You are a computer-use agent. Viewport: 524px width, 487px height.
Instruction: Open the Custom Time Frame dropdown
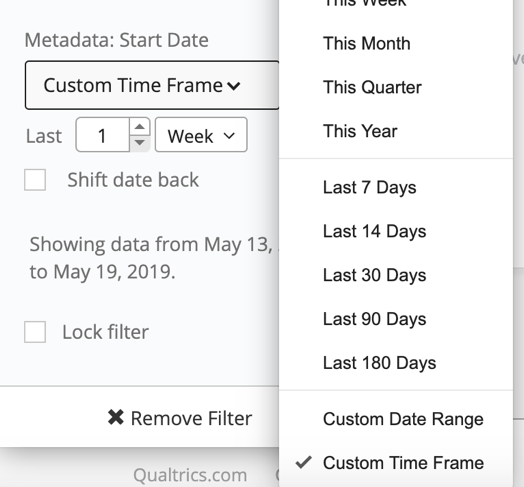[x=152, y=85]
